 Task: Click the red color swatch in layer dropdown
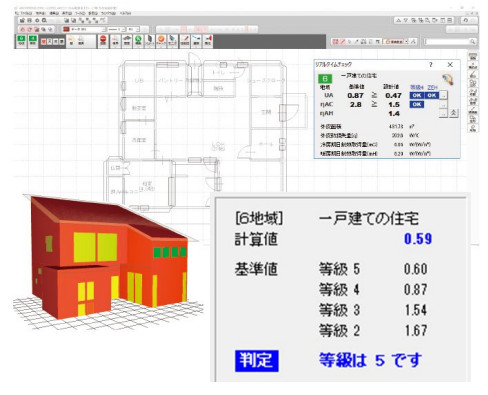(66, 29)
